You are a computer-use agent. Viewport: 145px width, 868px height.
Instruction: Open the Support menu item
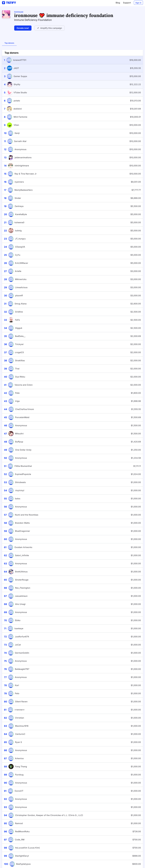127,3
